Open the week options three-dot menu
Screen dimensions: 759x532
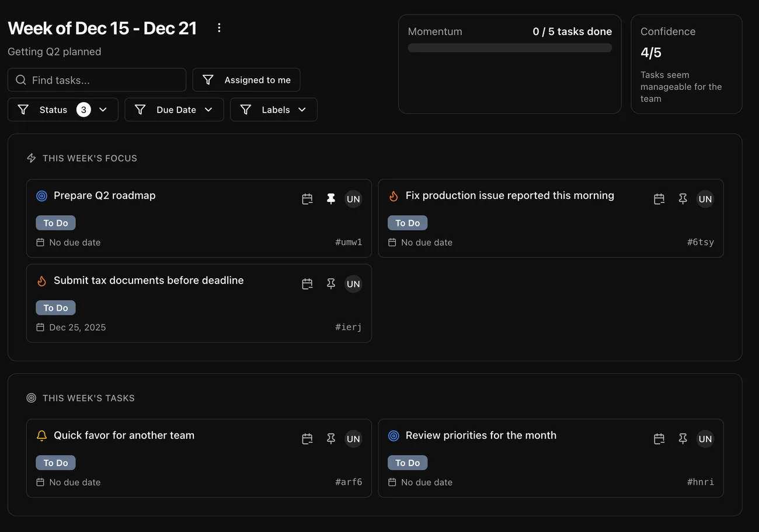219,28
